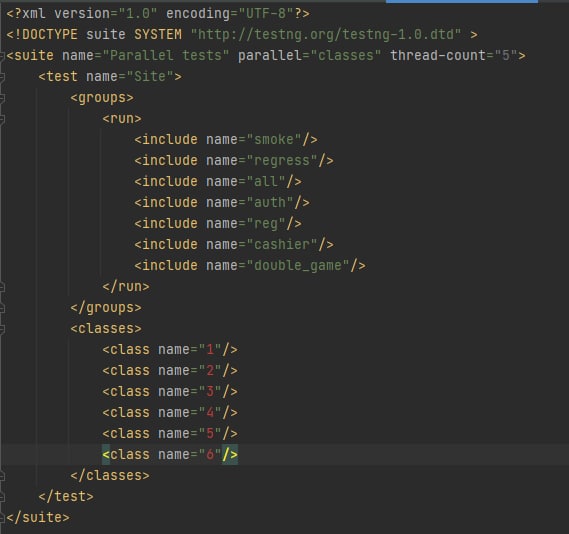Click the closing </run> tag
This screenshot has width=569, height=534.
tap(126, 287)
